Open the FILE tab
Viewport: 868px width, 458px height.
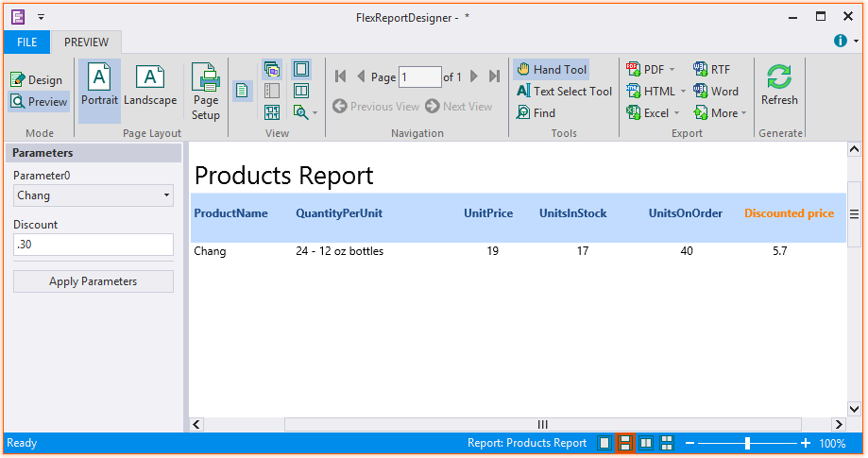point(26,42)
